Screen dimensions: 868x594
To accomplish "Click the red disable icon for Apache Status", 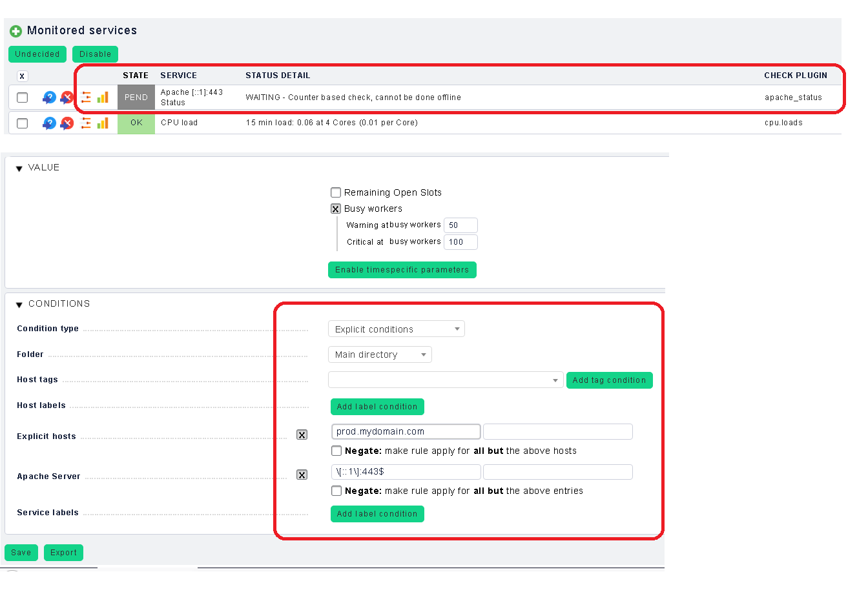I will (67, 97).
